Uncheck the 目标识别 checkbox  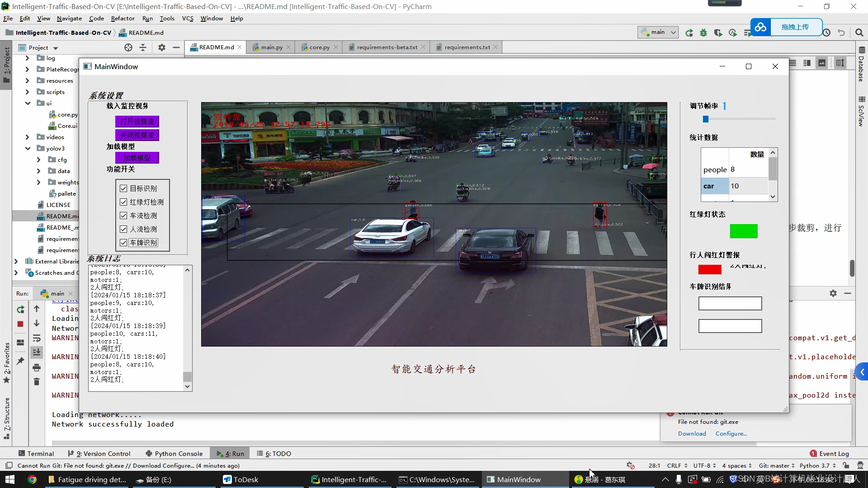click(x=123, y=188)
